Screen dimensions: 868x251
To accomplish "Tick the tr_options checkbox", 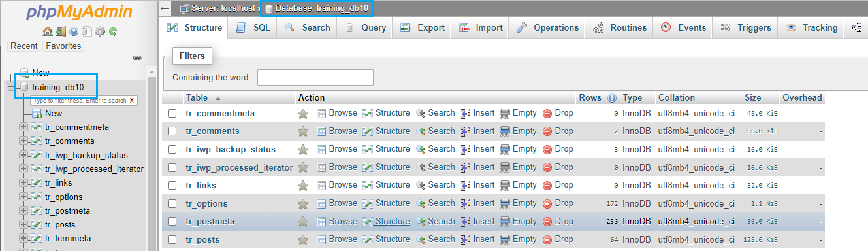I will coord(172,203).
